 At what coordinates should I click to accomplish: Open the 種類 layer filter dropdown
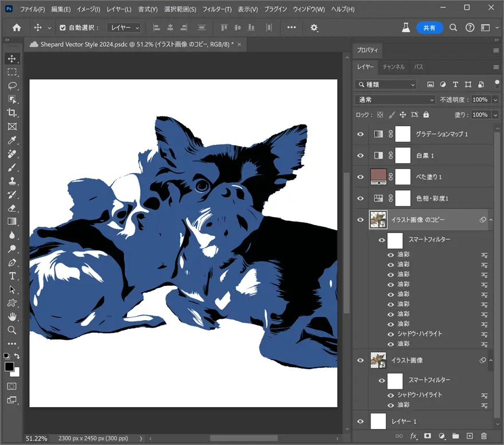coord(385,84)
